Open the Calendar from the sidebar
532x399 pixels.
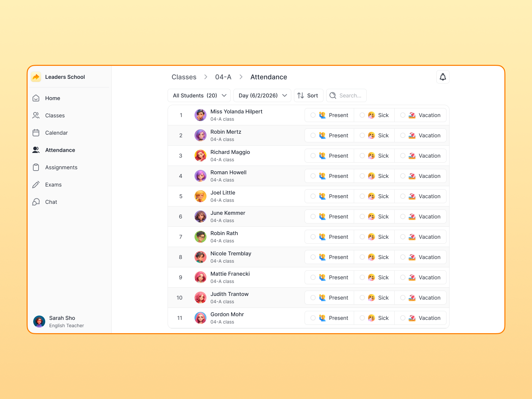point(37,133)
